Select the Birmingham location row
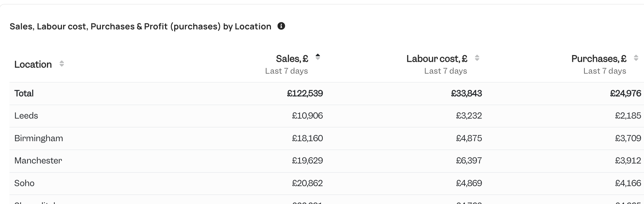 [327, 138]
